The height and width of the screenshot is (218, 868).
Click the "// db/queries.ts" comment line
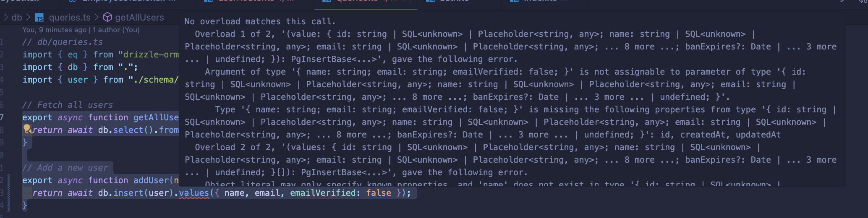[x=63, y=42]
